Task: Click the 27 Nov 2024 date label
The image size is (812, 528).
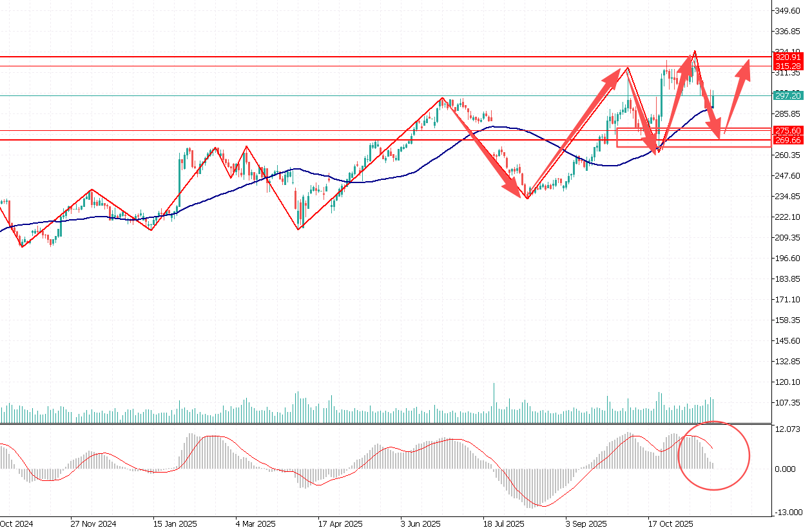Action: [x=93, y=523]
